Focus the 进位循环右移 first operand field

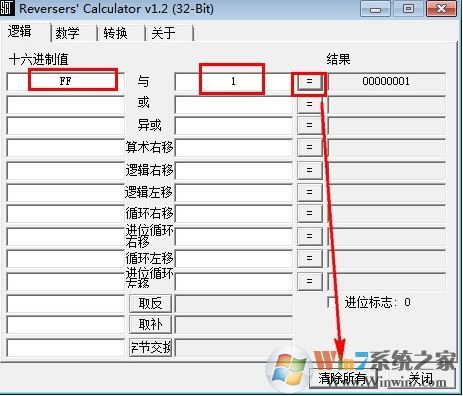(x=66, y=236)
